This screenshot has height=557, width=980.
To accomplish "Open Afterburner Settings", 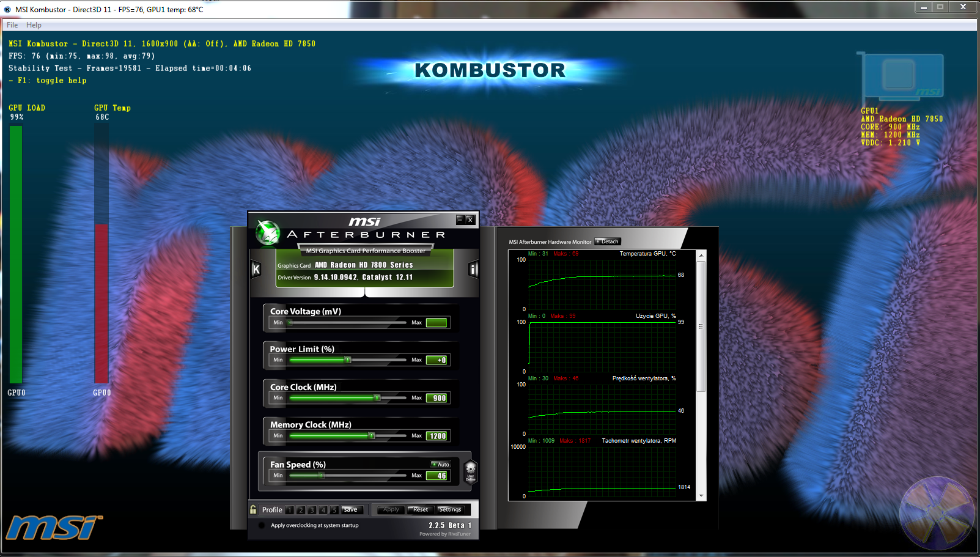I will (451, 509).
